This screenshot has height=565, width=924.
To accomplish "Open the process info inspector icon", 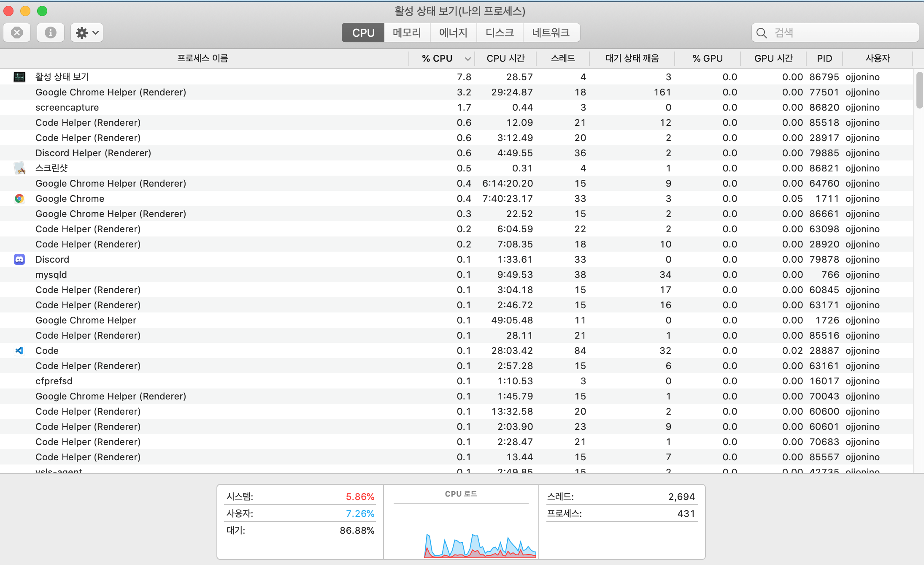I will pos(51,33).
